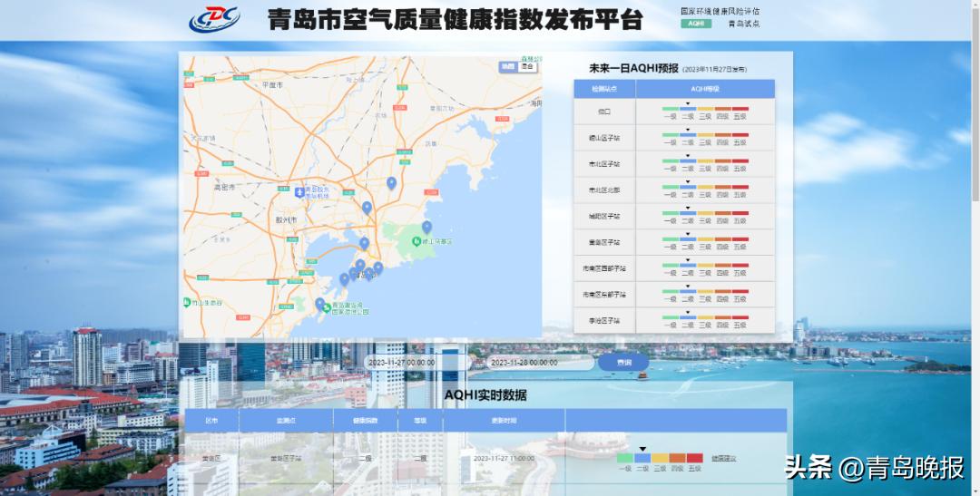Click the southernmost station marker near 青岛西海岸

[320, 305]
